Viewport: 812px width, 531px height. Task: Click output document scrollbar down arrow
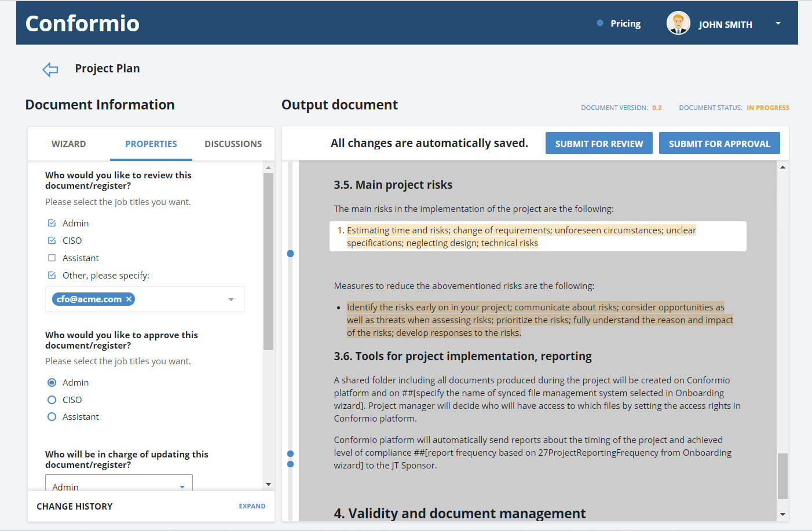pyautogui.click(x=782, y=514)
